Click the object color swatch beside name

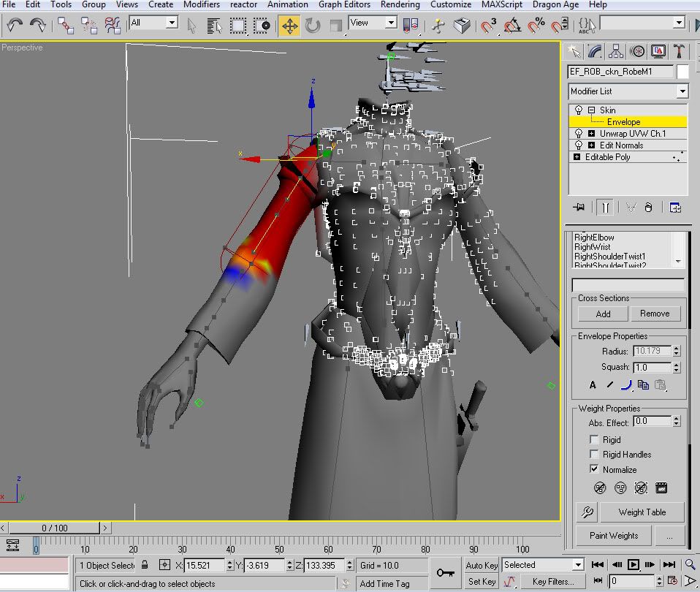pyautogui.click(x=682, y=72)
